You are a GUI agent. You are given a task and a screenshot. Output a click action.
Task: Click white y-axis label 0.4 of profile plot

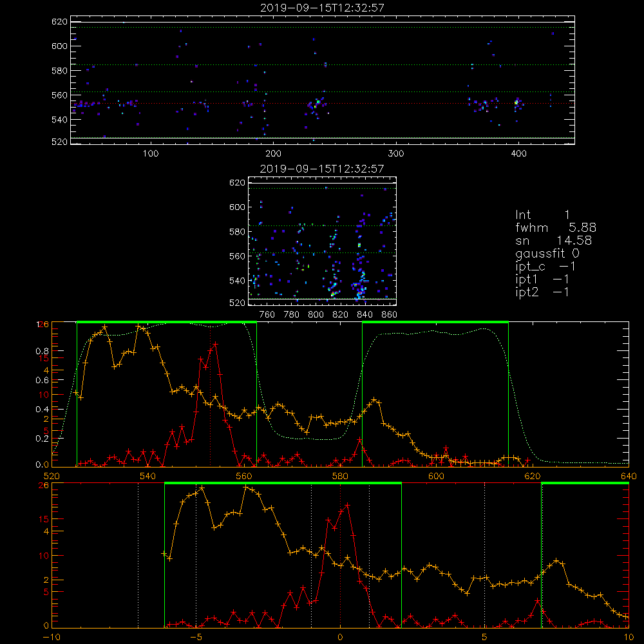pos(43,410)
